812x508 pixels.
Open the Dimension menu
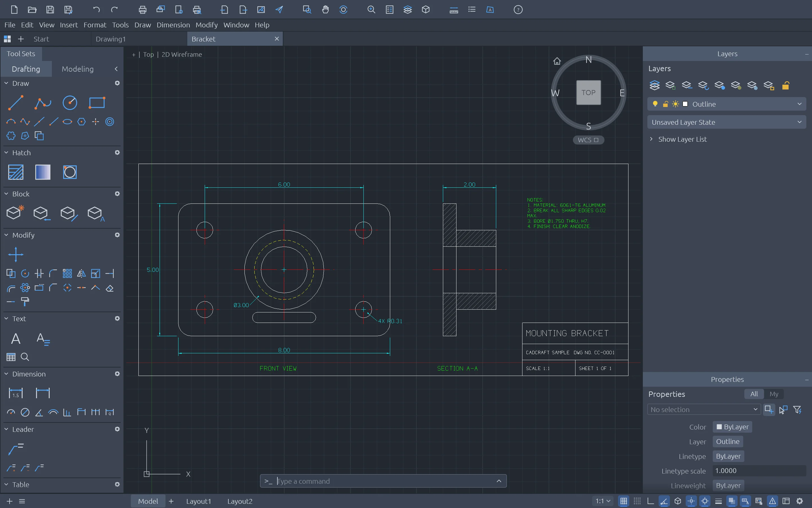click(x=173, y=25)
